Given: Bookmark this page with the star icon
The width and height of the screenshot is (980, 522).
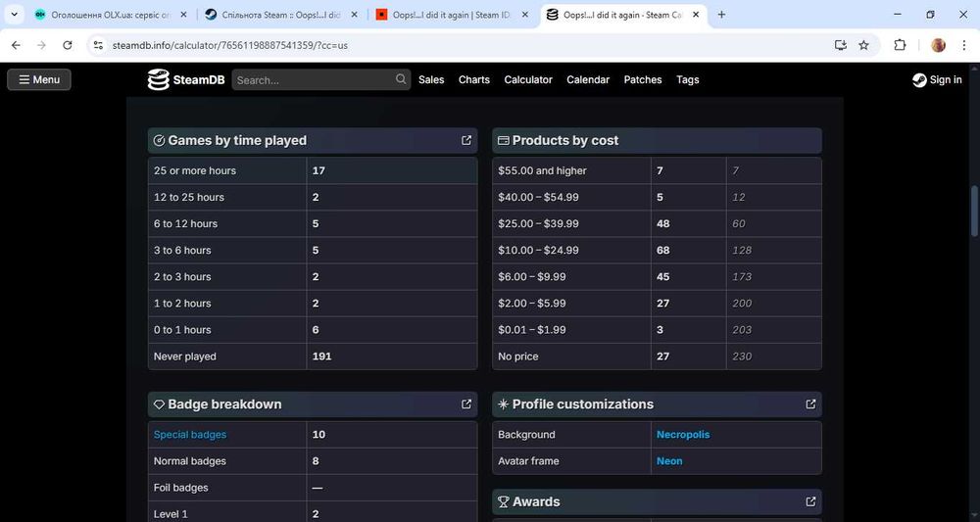Looking at the screenshot, I should [x=863, y=45].
